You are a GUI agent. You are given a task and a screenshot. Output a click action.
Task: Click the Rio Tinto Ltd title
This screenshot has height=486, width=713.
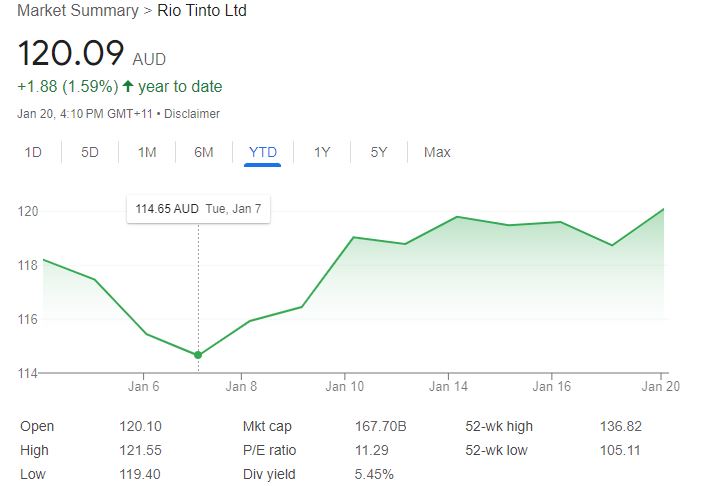point(202,11)
